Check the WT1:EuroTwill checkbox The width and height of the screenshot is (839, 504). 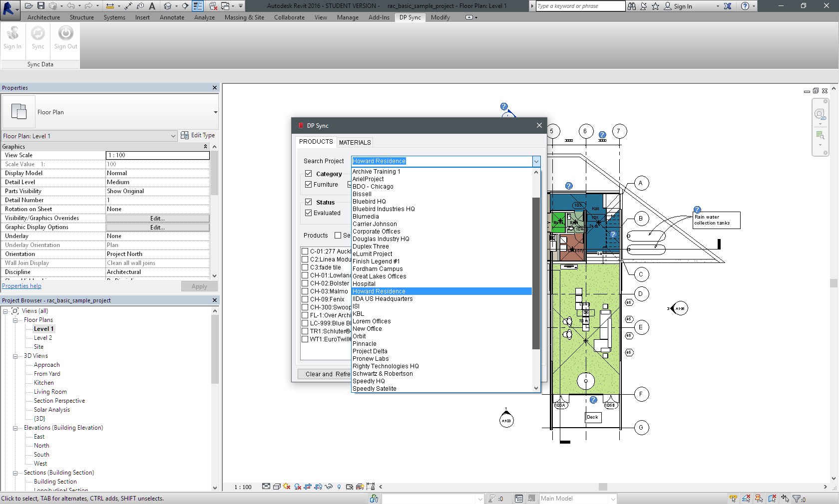305,339
